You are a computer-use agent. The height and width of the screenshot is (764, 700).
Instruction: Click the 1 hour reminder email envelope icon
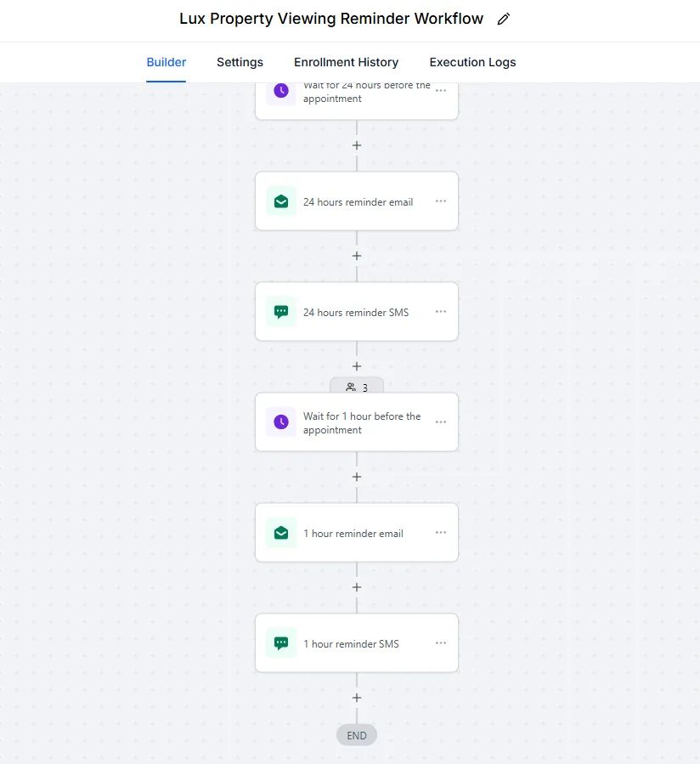point(281,533)
